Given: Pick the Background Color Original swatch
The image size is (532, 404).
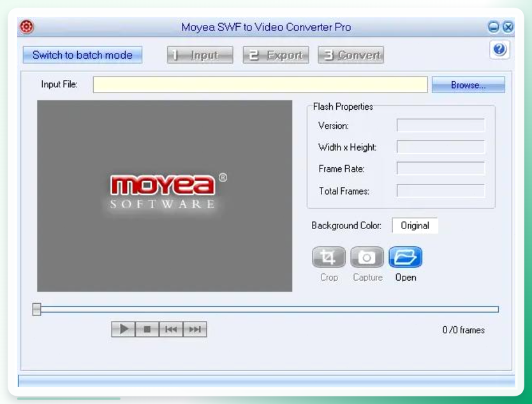Looking at the screenshot, I should tap(415, 225).
